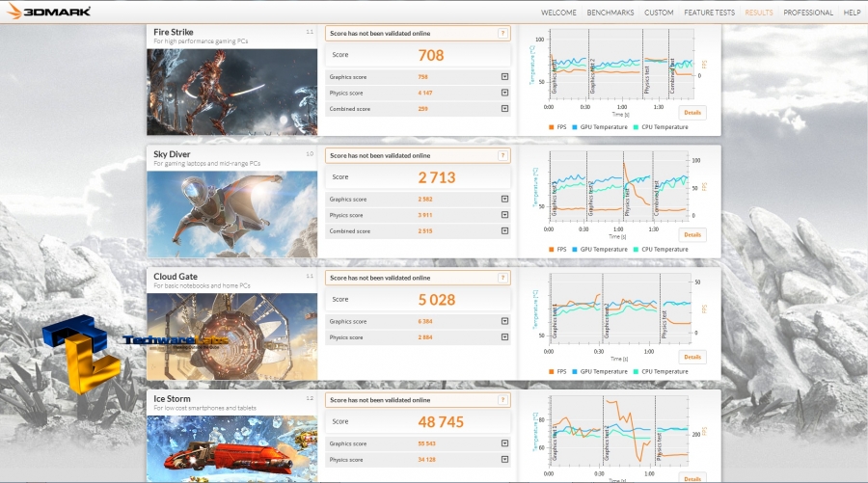The width and height of the screenshot is (868, 483).
Task: Open the Benchmarks tab
Action: coord(610,13)
